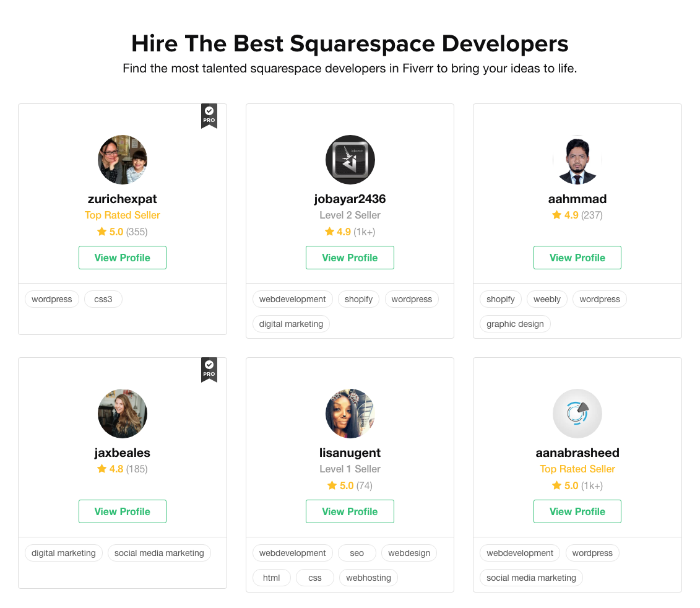Screen dimensions: 700x608
Task: Click the (355) review count
Action: pos(137,232)
